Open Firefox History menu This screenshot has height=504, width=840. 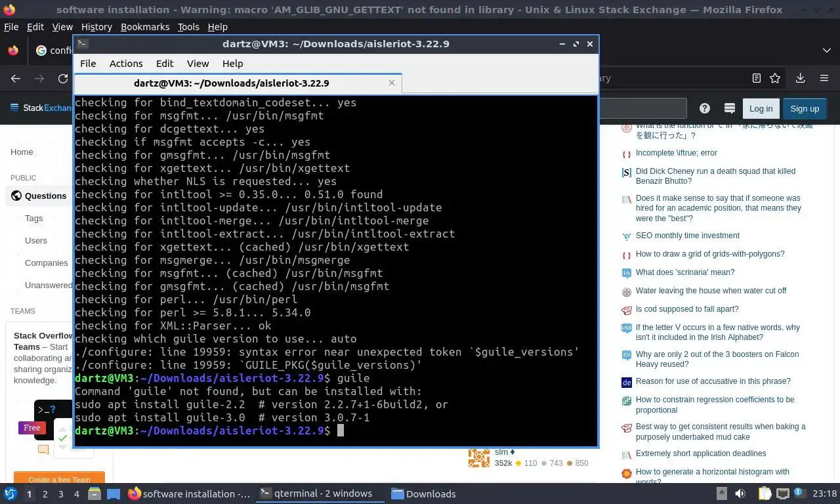point(96,27)
